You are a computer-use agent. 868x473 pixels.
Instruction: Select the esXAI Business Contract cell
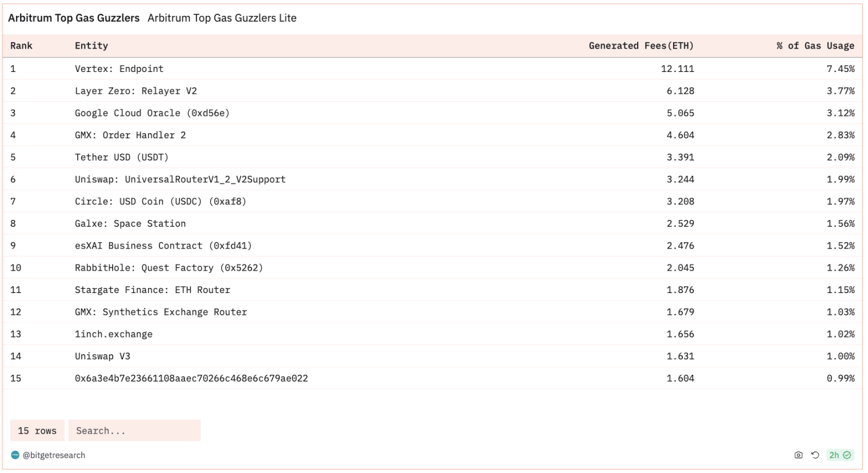tap(163, 246)
